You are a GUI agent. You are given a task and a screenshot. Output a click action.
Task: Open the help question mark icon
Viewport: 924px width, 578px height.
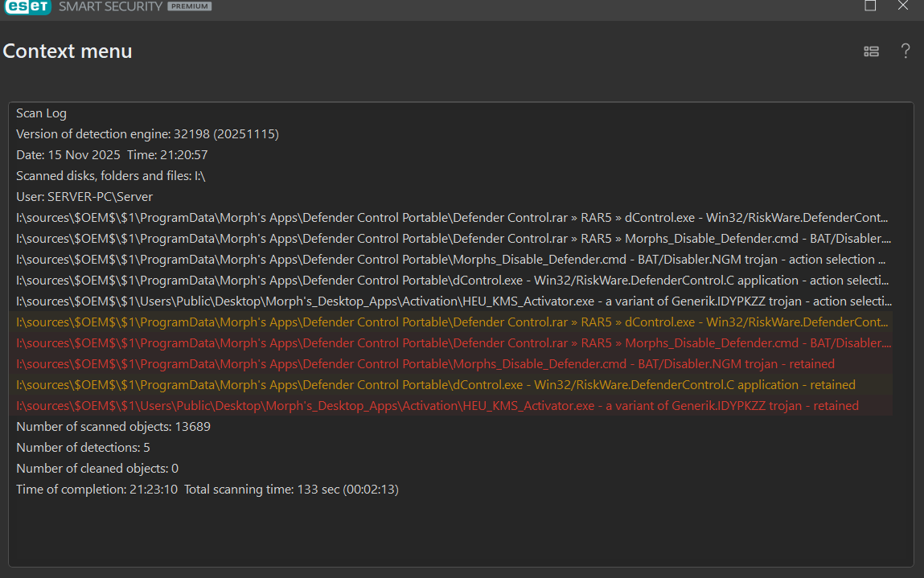[x=905, y=51]
